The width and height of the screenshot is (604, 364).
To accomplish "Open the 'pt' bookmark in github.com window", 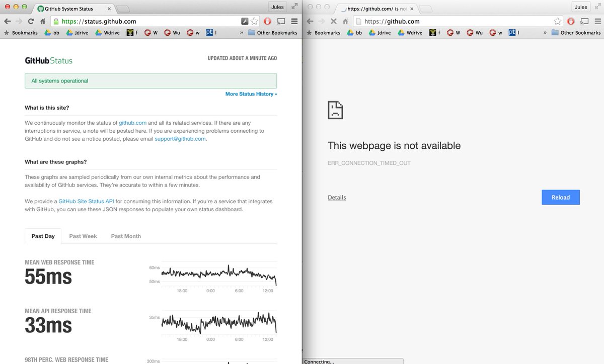I will pos(515,33).
